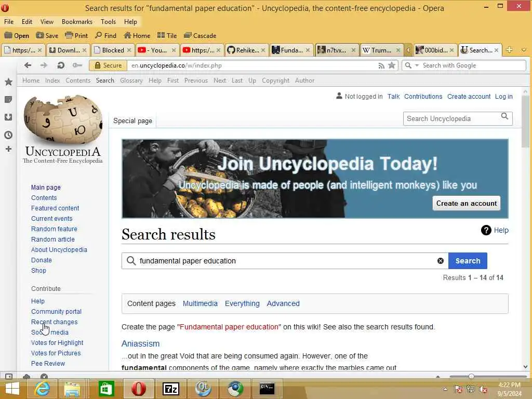Screen dimensions: 532x399
Task: Click the Secure site badge
Action: coord(108,65)
